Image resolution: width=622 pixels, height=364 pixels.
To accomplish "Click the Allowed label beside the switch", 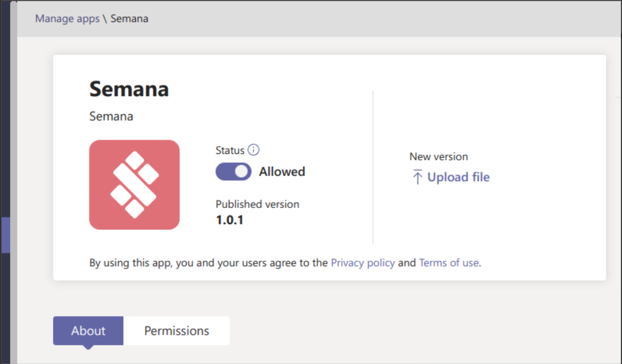I will click(282, 172).
